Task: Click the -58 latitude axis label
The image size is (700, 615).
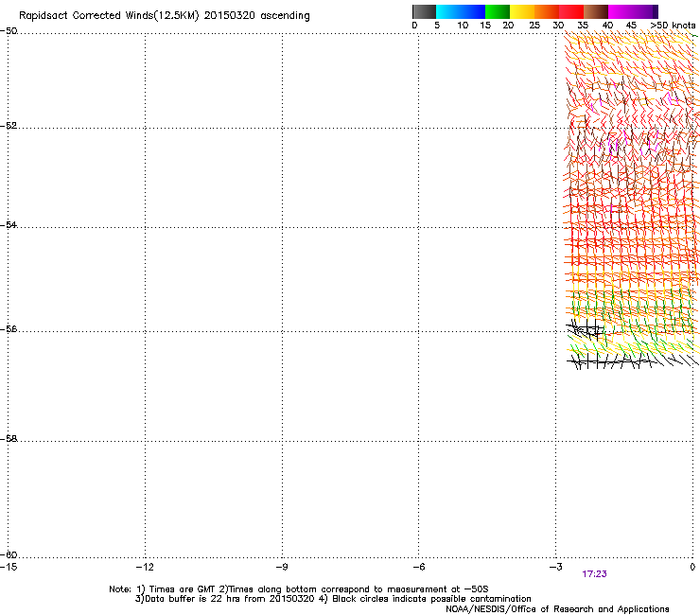Action: tap(9, 439)
